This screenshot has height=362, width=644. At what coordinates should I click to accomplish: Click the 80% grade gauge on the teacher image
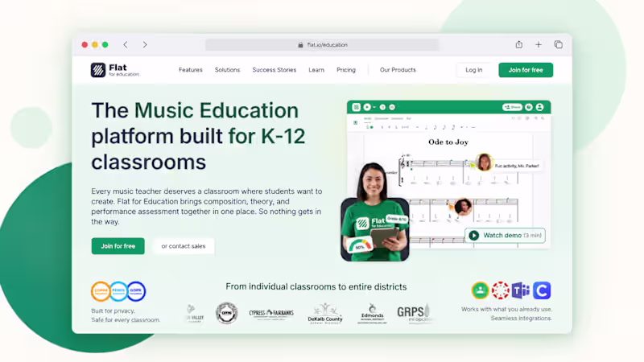tap(360, 245)
